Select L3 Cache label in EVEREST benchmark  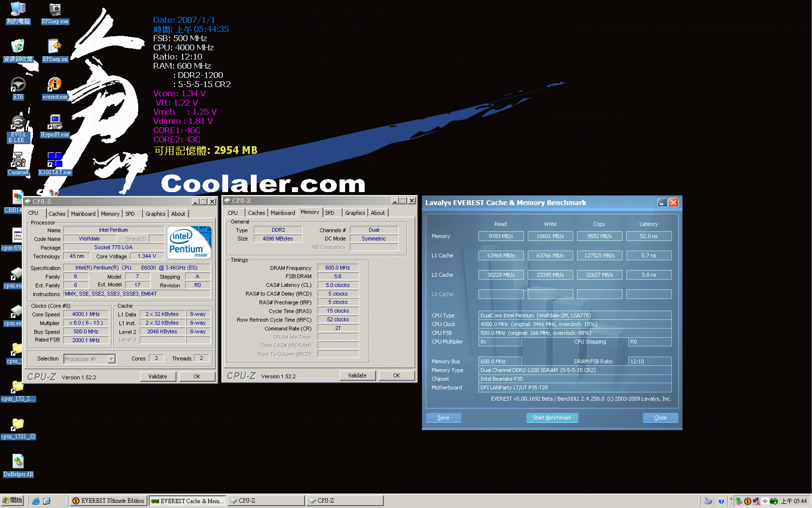coord(442,294)
